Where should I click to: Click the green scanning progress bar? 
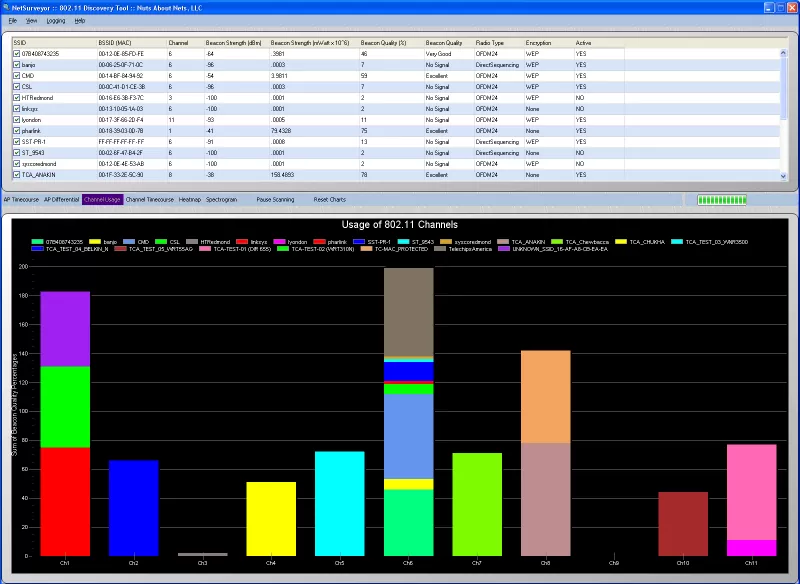pos(722,200)
